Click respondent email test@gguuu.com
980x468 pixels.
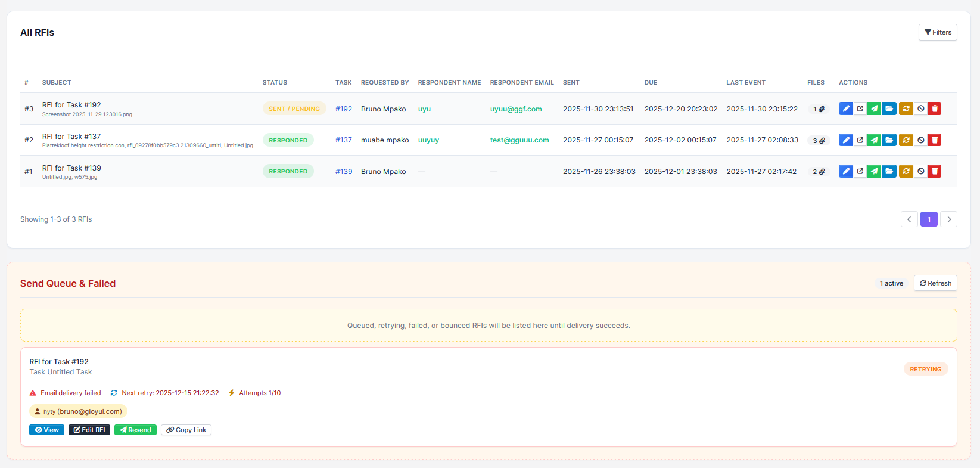tap(519, 140)
